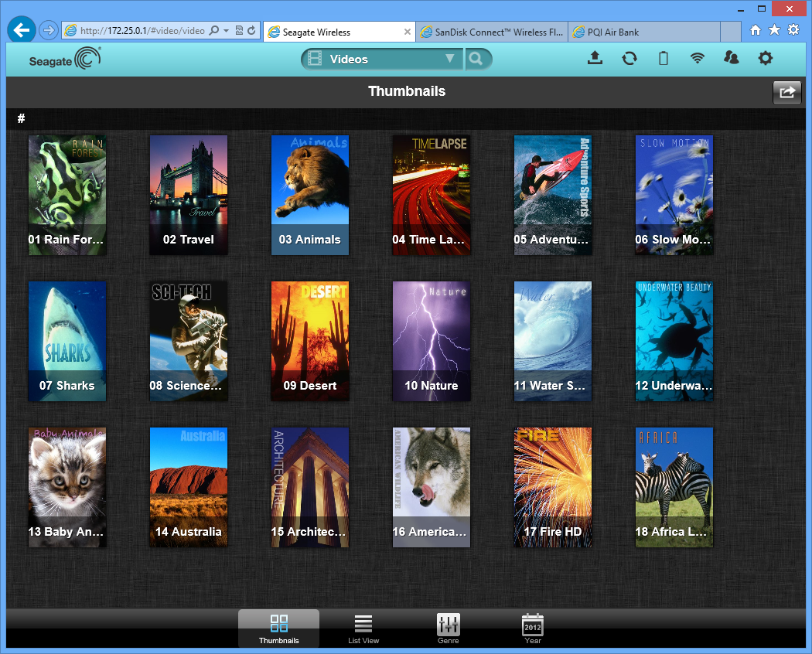The image size is (812, 654).
Task: Open the 01 Rain Forest video thumbnail
Action: [x=67, y=196]
